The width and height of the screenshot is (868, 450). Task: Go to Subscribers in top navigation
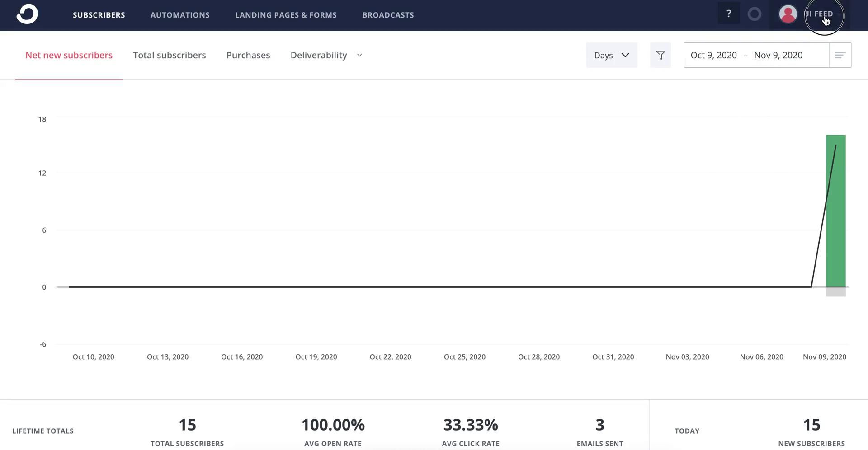pos(99,15)
